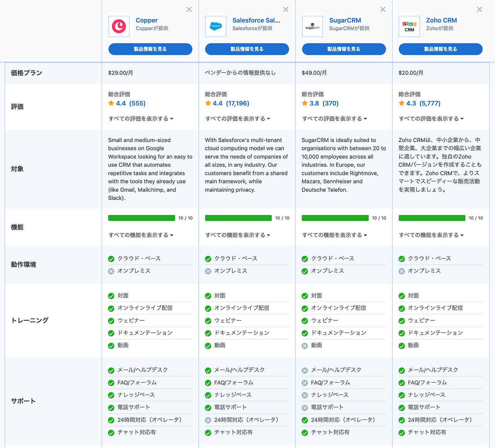Click Salesforce's 24時間対応 gray X icon
This screenshot has width=495, height=448.
coord(208,420)
